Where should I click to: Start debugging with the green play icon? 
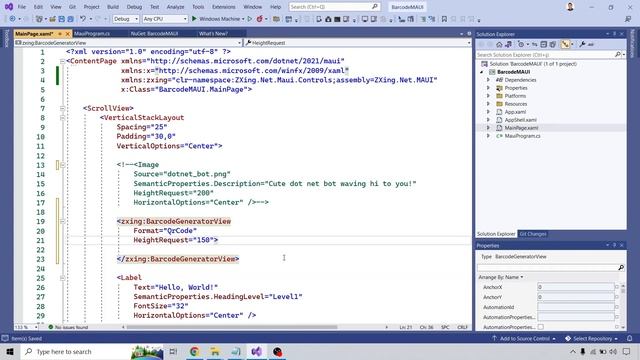coord(194,19)
